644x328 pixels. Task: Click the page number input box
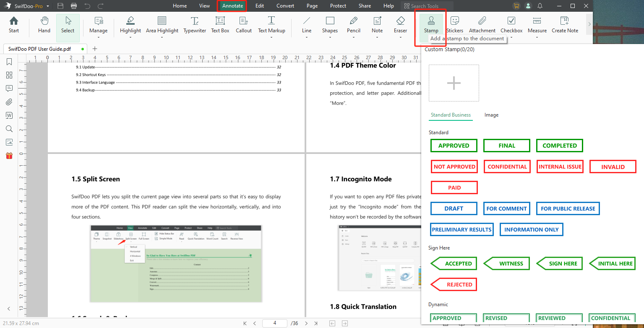coord(275,323)
